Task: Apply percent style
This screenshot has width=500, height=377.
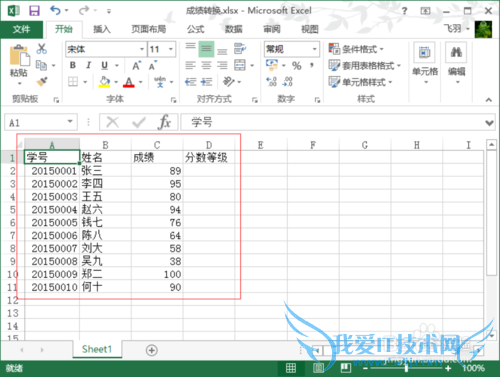Action: click(296, 65)
